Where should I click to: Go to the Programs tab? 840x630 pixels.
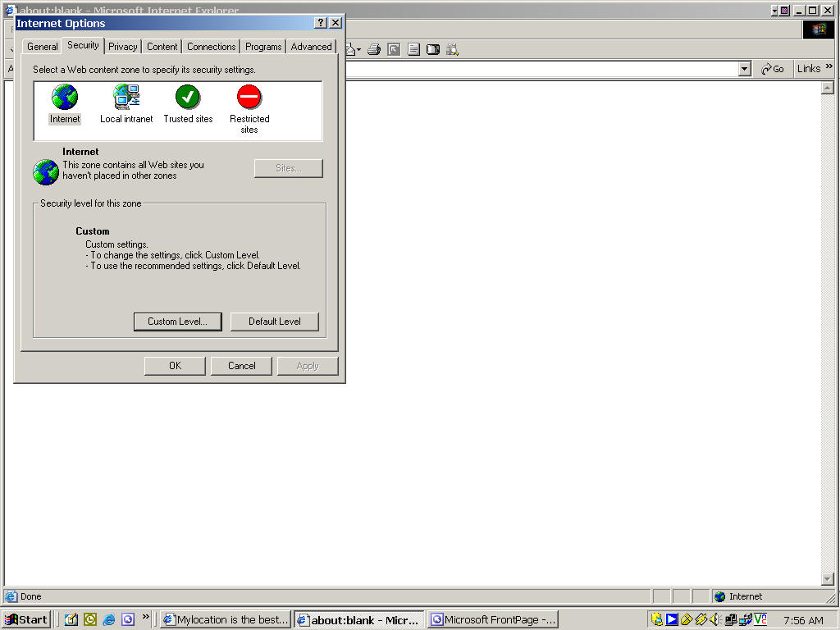click(263, 47)
